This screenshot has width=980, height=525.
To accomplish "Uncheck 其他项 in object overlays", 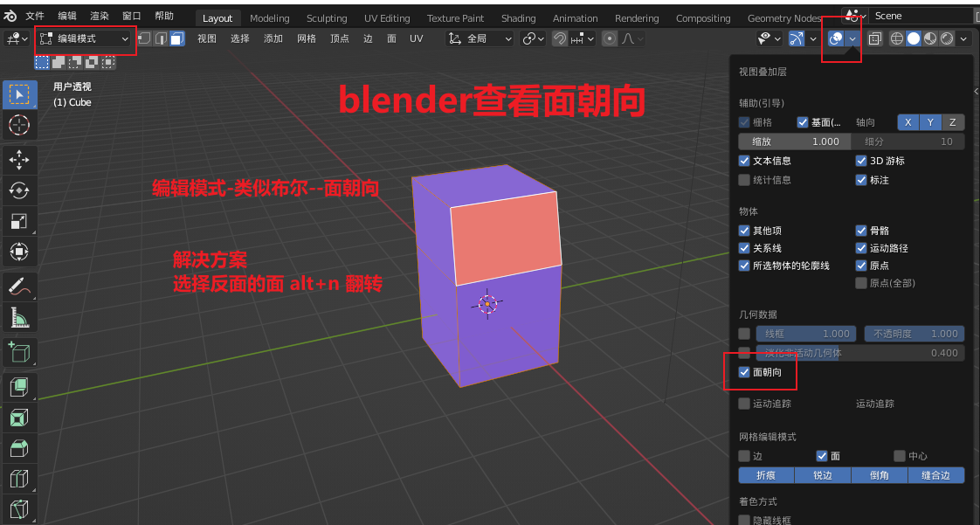I will pyautogui.click(x=744, y=231).
